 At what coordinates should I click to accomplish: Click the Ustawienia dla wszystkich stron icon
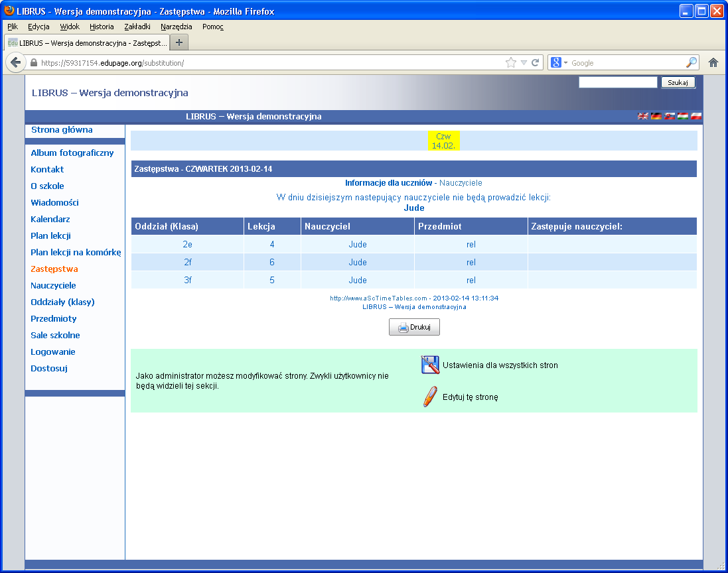coord(430,365)
